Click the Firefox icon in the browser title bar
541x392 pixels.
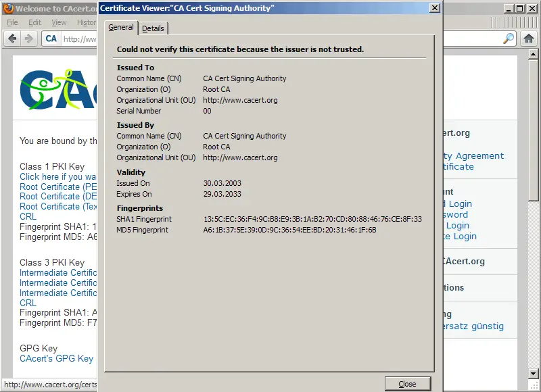pos(8,8)
